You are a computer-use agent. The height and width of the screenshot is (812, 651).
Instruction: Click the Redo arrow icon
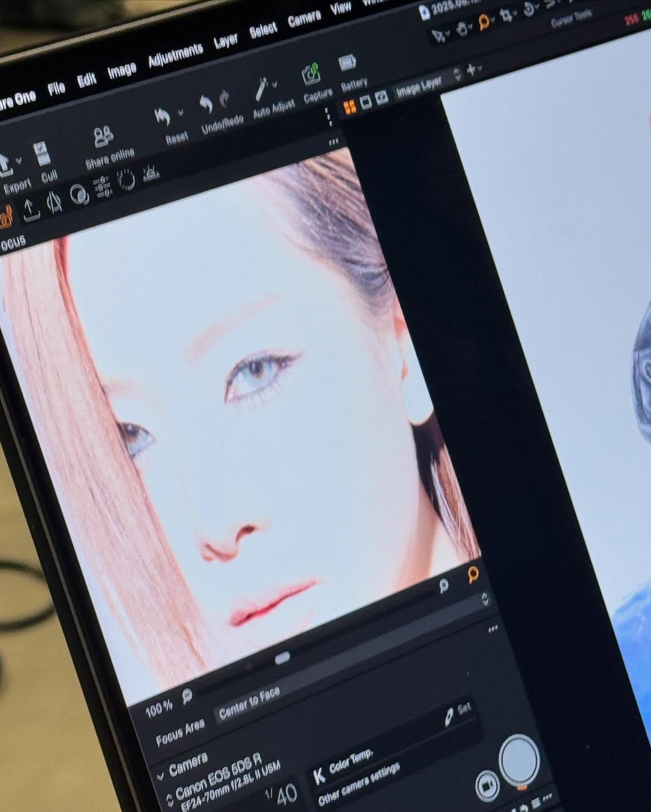coord(225,99)
